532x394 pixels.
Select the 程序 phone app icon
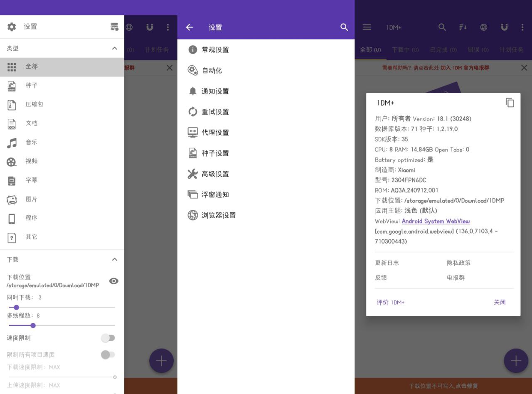12,219
